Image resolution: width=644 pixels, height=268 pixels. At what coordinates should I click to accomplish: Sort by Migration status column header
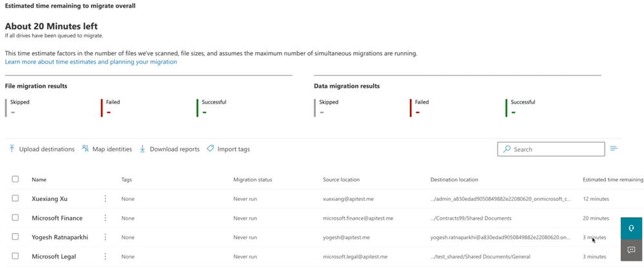pos(253,179)
